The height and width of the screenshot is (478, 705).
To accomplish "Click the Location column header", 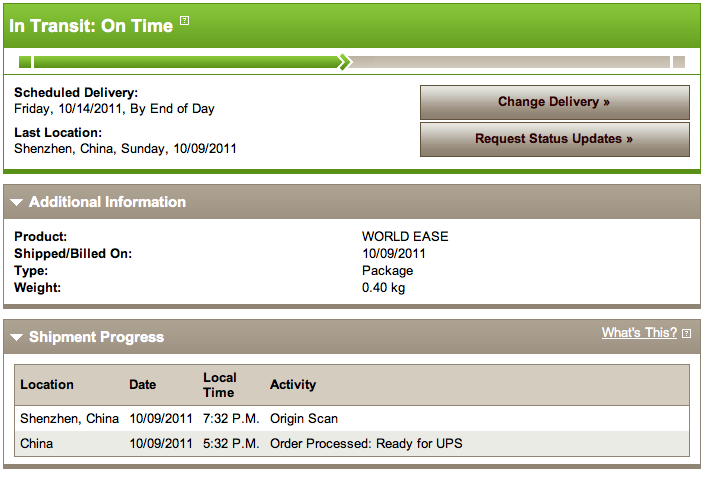I will [47, 384].
